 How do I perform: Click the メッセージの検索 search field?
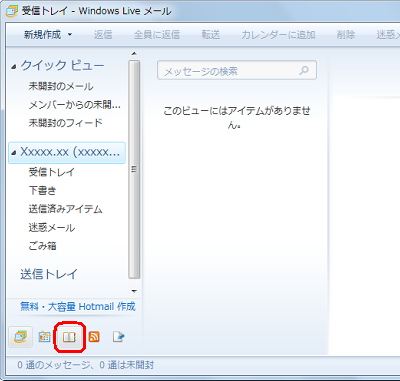(237, 70)
